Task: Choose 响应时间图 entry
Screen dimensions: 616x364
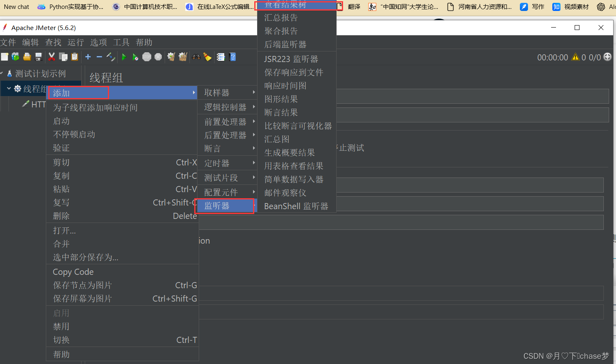Action: coord(297,86)
